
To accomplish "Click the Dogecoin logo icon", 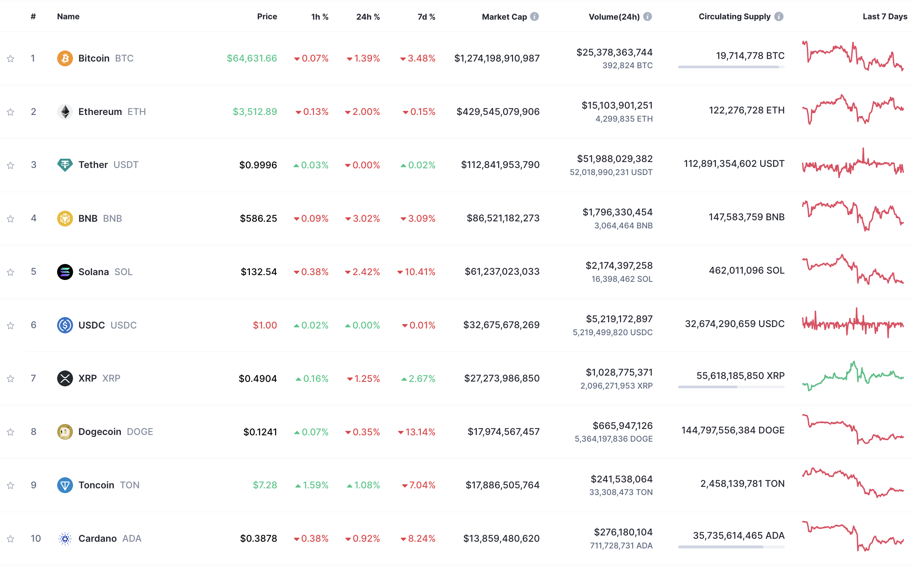I will pos(65,432).
